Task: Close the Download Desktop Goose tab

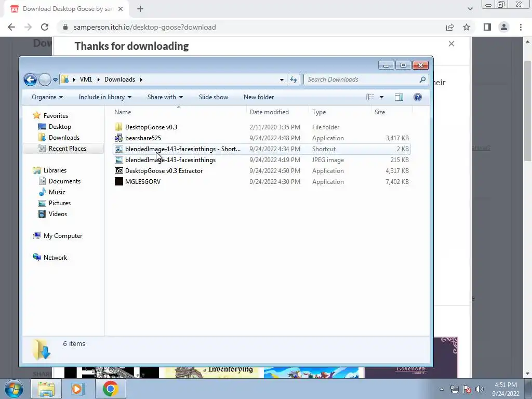Action: [121, 9]
